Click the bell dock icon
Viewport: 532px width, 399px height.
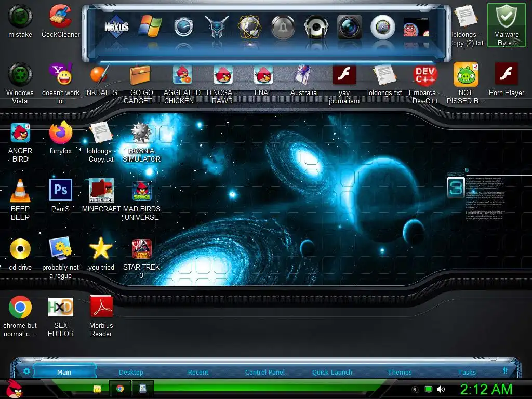(x=283, y=27)
